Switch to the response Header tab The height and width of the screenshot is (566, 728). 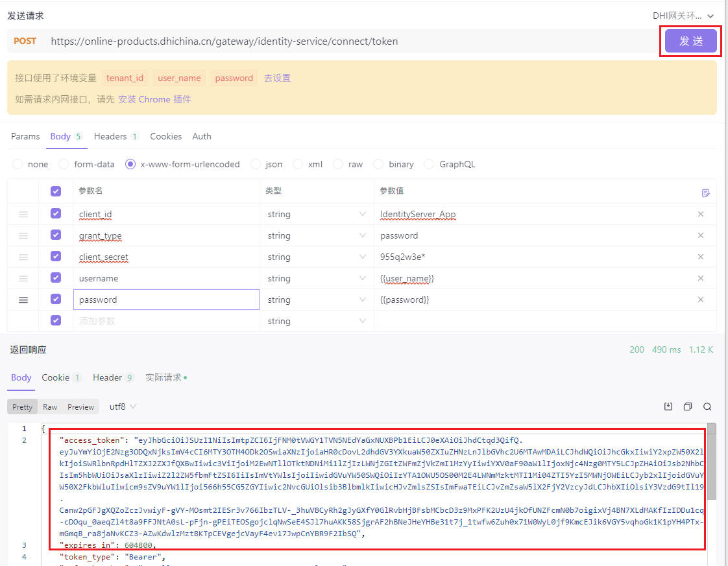pyautogui.click(x=113, y=377)
